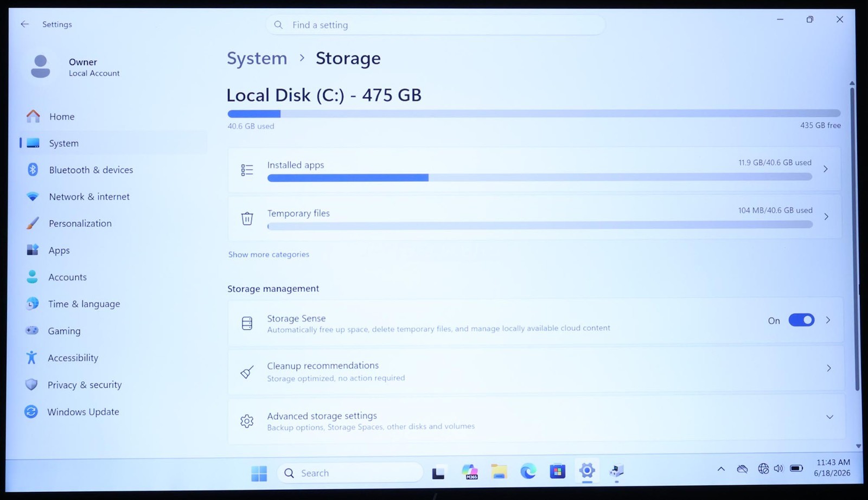Click the Cleanup recommendations broom icon

pyautogui.click(x=247, y=372)
